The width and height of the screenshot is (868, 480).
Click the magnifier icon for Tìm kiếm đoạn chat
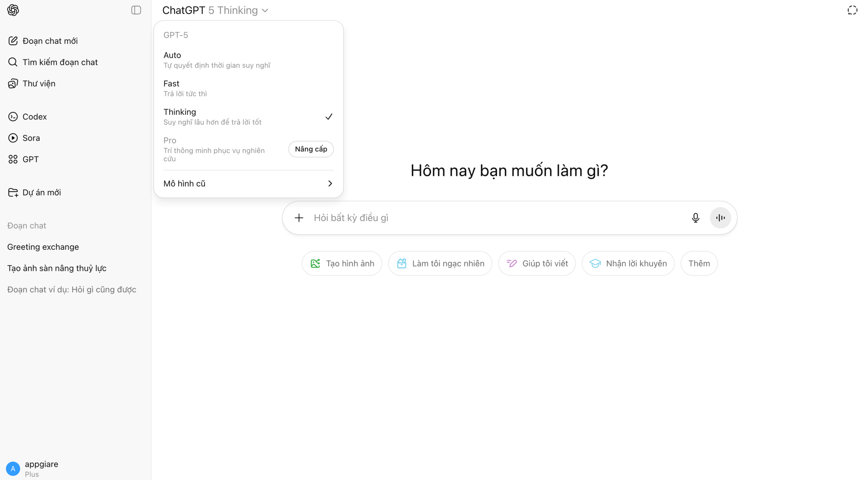(x=13, y=62)
